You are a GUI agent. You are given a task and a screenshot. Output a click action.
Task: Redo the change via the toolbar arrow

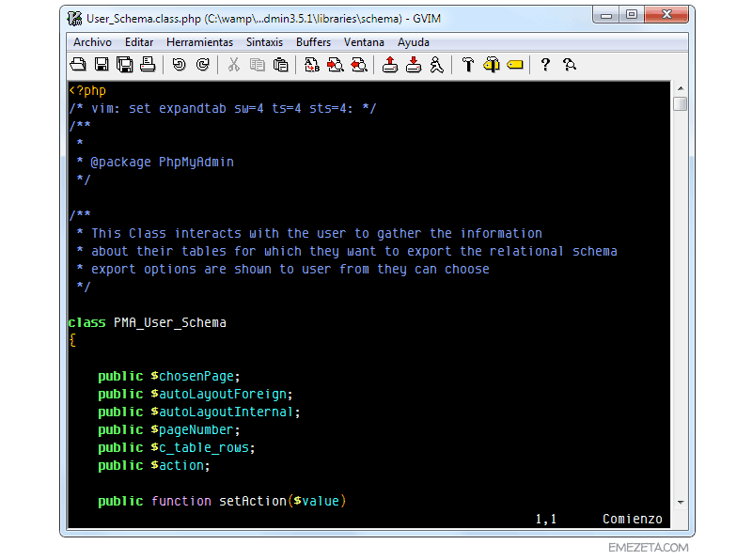tap(202, 64)
